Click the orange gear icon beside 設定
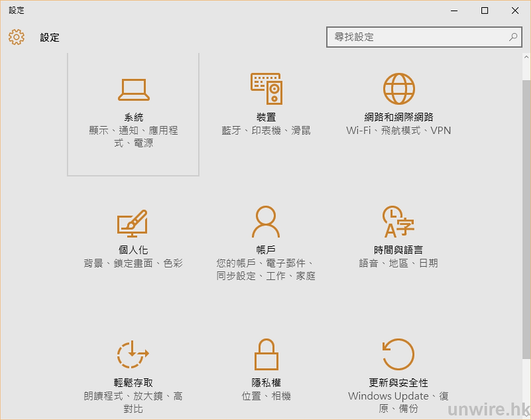 pyautogui.click(x=17, y=37)
